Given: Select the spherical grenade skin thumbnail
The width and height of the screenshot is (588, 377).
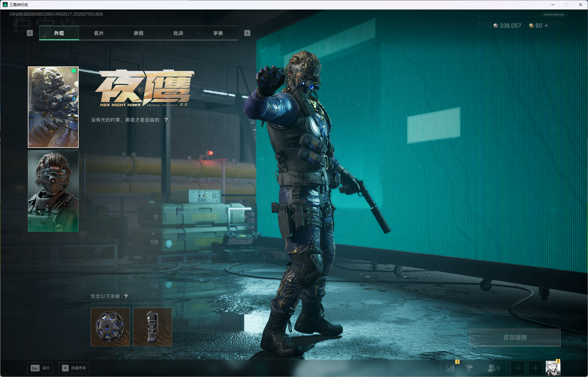Looking at the screenshot, I should pos(110,327).
